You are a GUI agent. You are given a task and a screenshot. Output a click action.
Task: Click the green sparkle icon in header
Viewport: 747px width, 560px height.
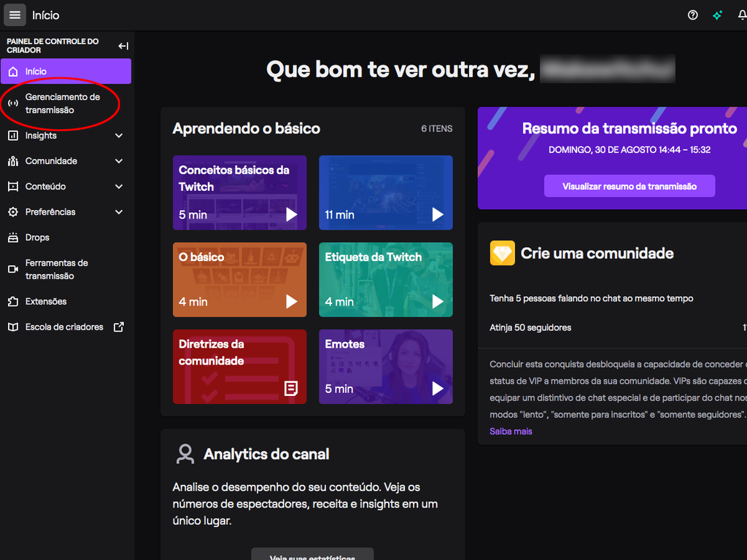[x=718, y=15]
